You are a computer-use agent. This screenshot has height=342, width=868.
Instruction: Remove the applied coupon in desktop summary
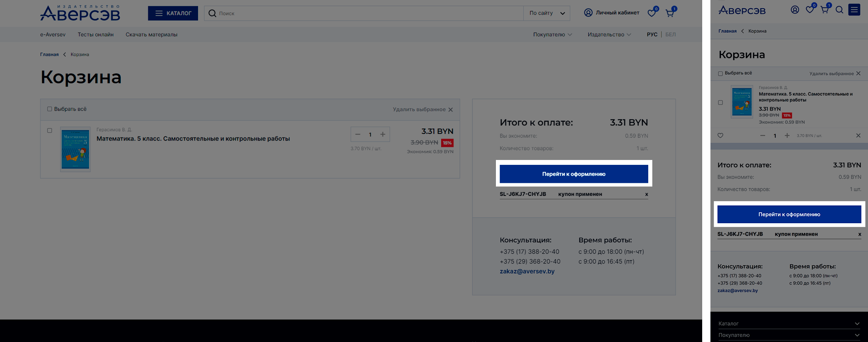pyautogui.click(x=646, y=194)
